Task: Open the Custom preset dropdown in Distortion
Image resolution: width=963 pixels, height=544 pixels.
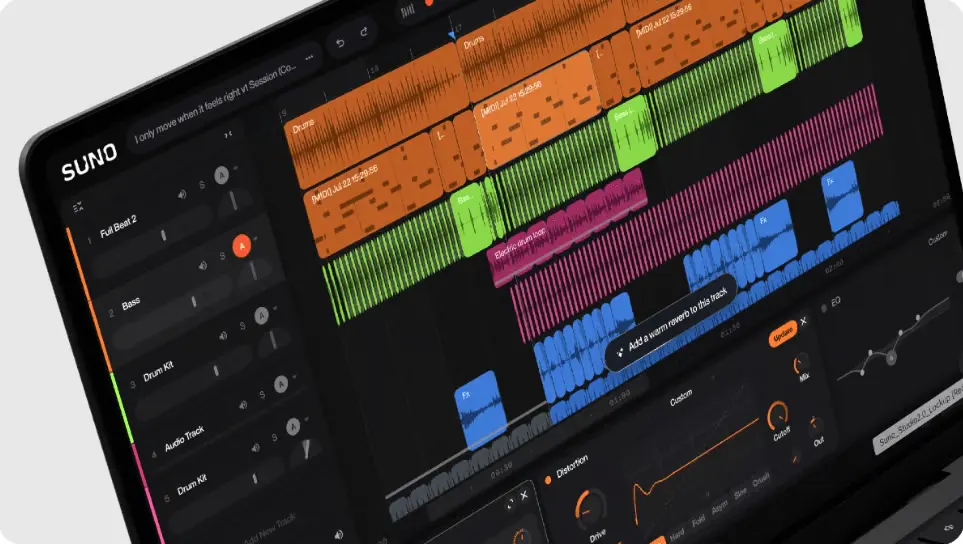Action: [x=681, y=397]
